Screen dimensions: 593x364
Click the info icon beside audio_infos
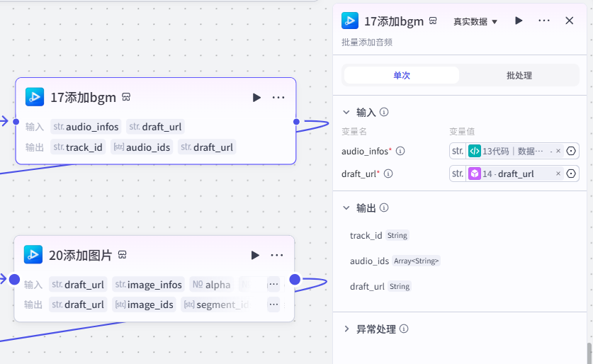[400, 151]
